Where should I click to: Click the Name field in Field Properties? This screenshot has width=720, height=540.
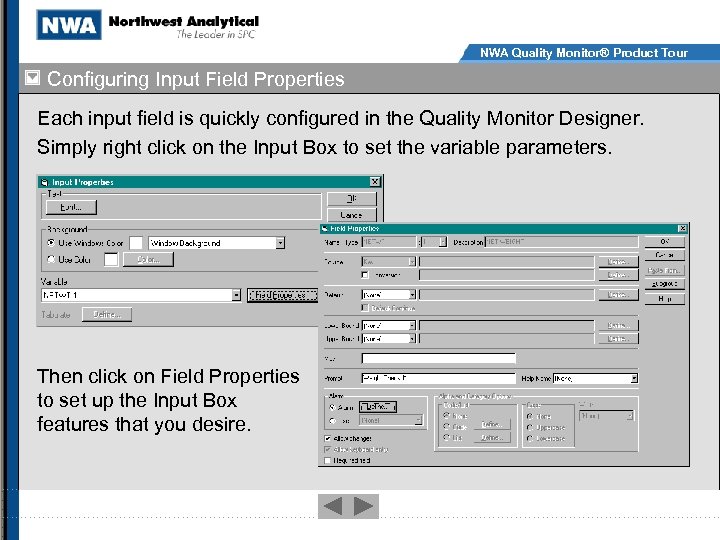[x=389, y=242]
